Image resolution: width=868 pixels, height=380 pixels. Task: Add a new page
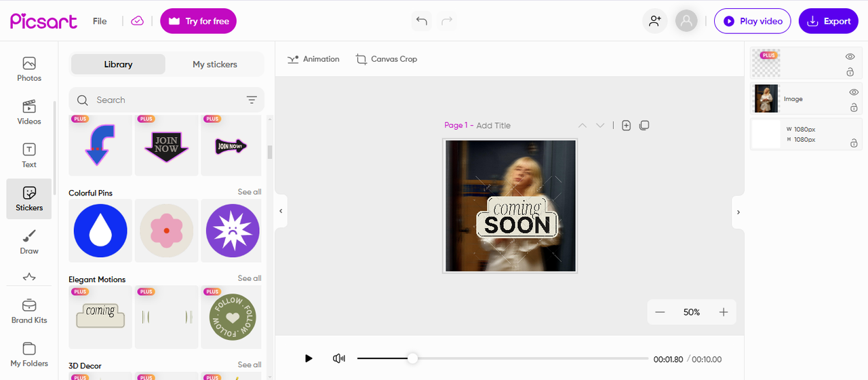tap(626, 126)
